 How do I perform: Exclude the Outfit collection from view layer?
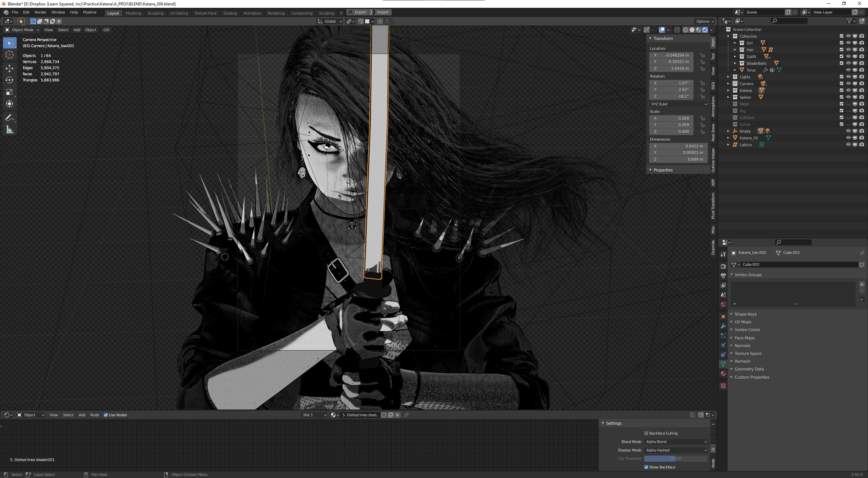pyautogui.click(x=842, y=56)
